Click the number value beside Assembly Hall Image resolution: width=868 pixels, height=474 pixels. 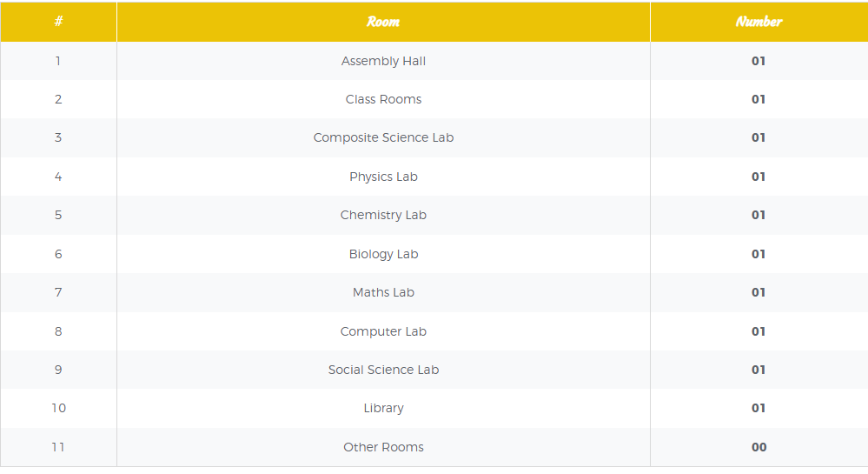coord(759,61)
